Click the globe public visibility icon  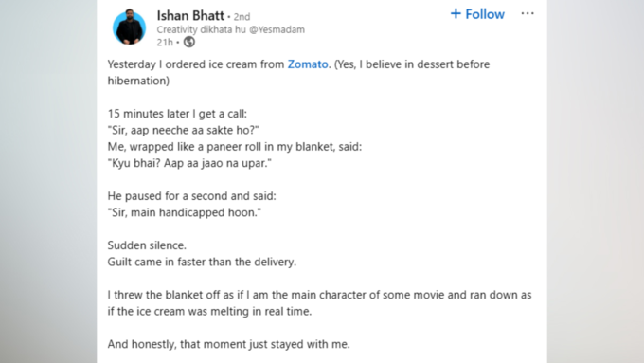[x=188, y=42]
